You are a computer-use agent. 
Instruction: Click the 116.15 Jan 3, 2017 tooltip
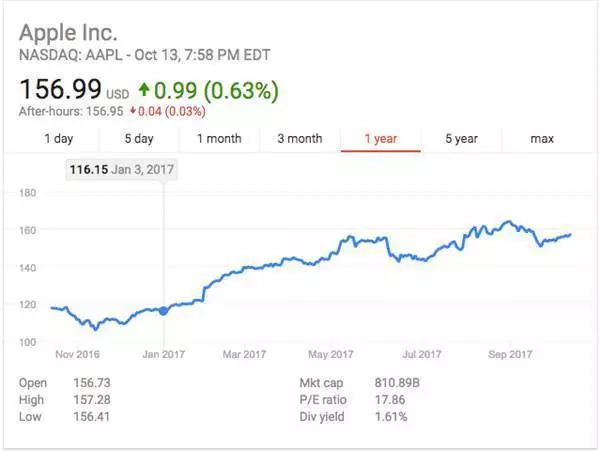coord(122,169)
